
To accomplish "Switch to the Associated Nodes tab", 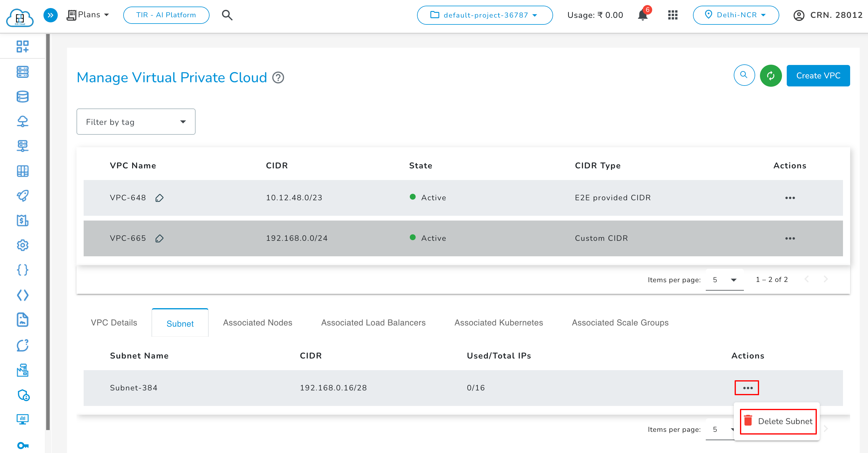I will click(x=257, y=322).
